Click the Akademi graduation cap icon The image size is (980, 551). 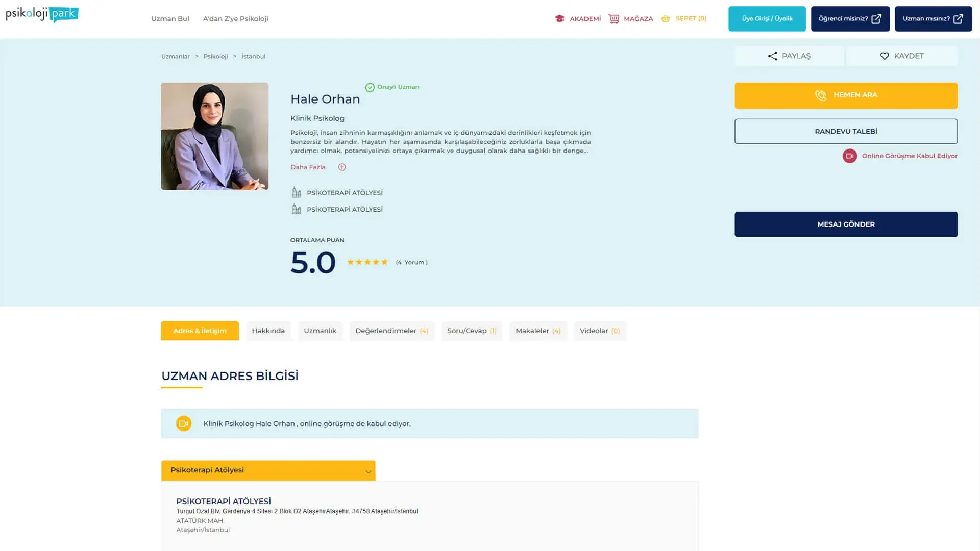click(x=559, y=19)
